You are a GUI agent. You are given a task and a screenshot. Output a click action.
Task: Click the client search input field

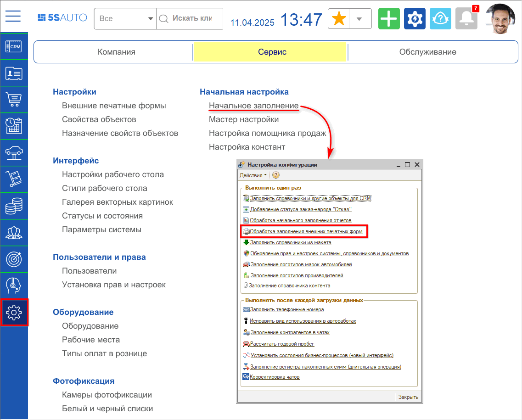click(x=193, y=18)
